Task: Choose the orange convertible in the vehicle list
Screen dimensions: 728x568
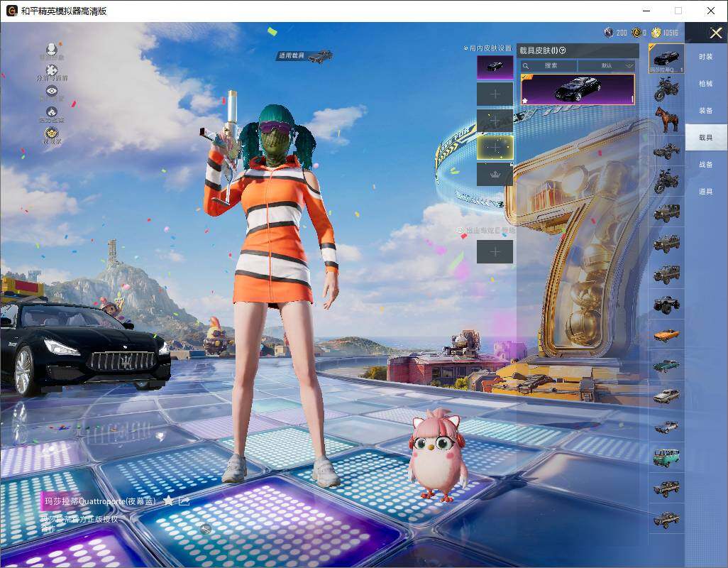Action: pos(667,335)
